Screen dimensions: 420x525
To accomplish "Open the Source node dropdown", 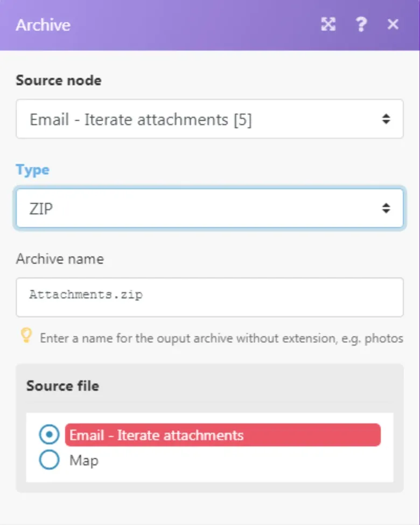I will tap(209, 119).
